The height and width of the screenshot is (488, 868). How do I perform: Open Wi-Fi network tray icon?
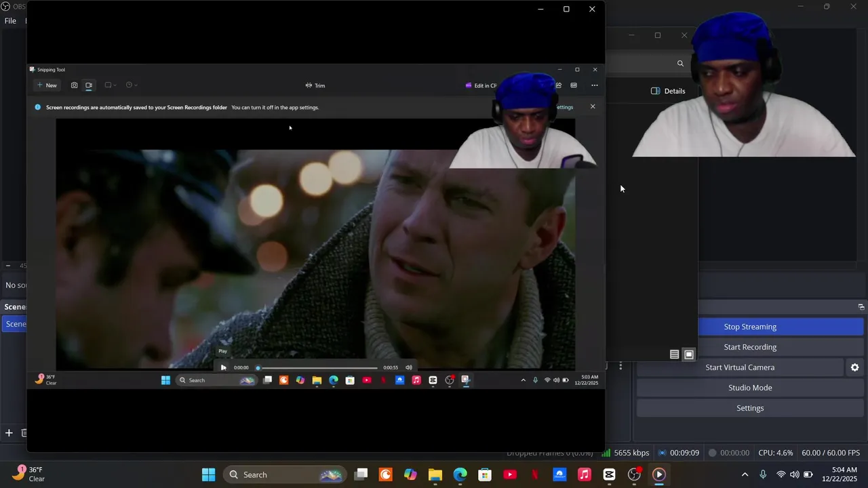tap(781, 474)
